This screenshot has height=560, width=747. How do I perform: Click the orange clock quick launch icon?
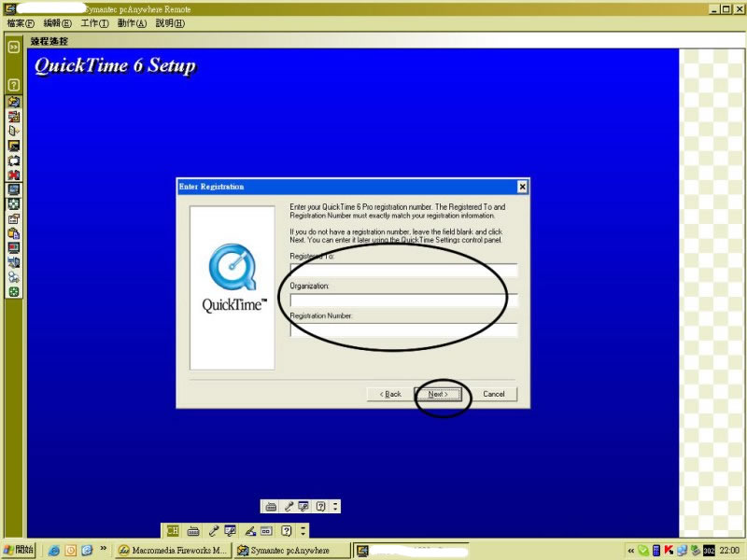click(71, 551)
